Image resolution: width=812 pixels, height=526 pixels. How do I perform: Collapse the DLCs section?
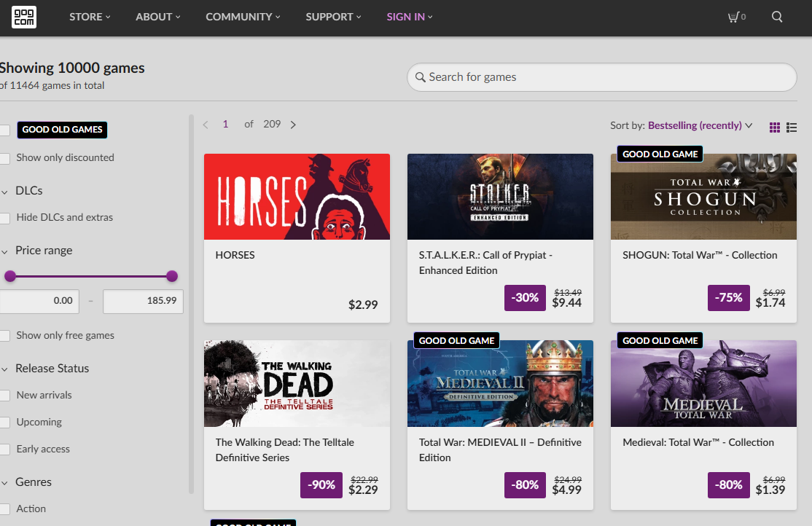click(21, 191)
